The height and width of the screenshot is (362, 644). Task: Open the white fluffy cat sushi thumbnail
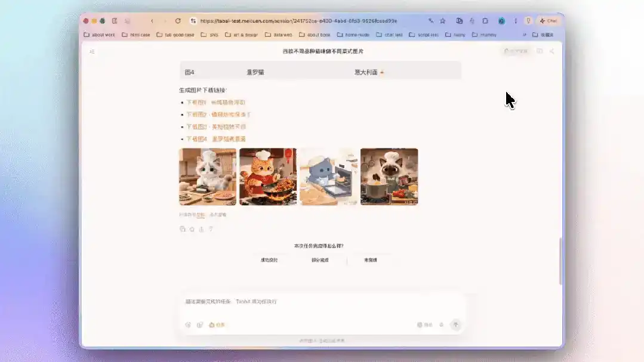coord(208,177)
